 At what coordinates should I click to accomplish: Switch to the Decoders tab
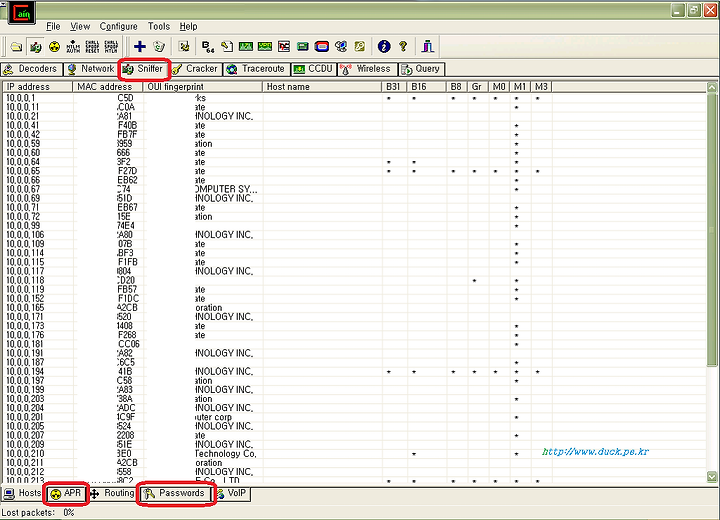tap(30, 69)
